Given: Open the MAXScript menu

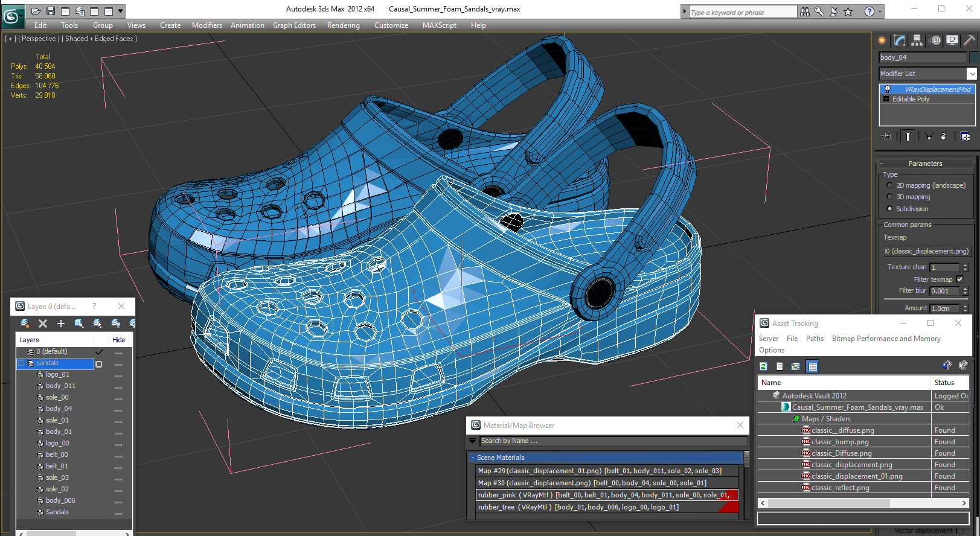Looking at the screenshot, I should tap(440, 25).
